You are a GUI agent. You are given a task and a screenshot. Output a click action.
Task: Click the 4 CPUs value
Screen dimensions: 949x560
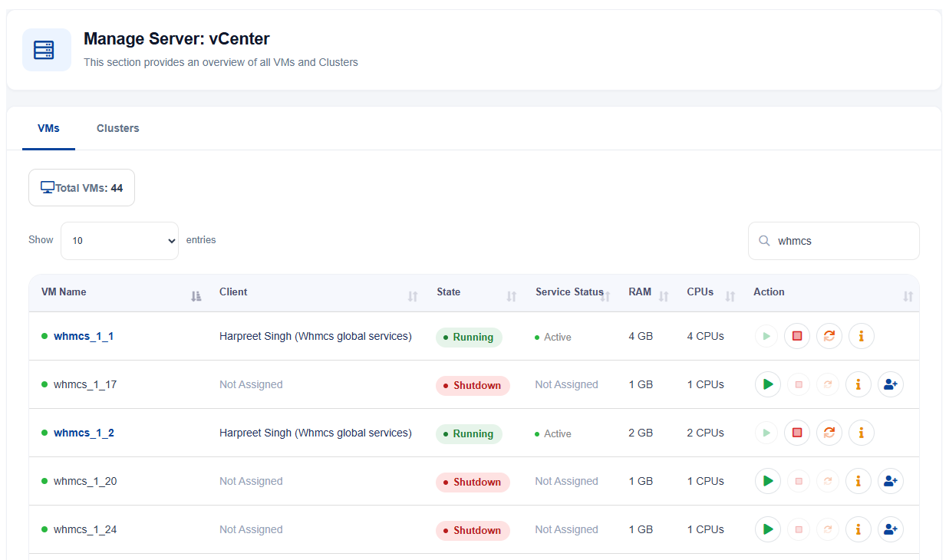pos(706,336)
